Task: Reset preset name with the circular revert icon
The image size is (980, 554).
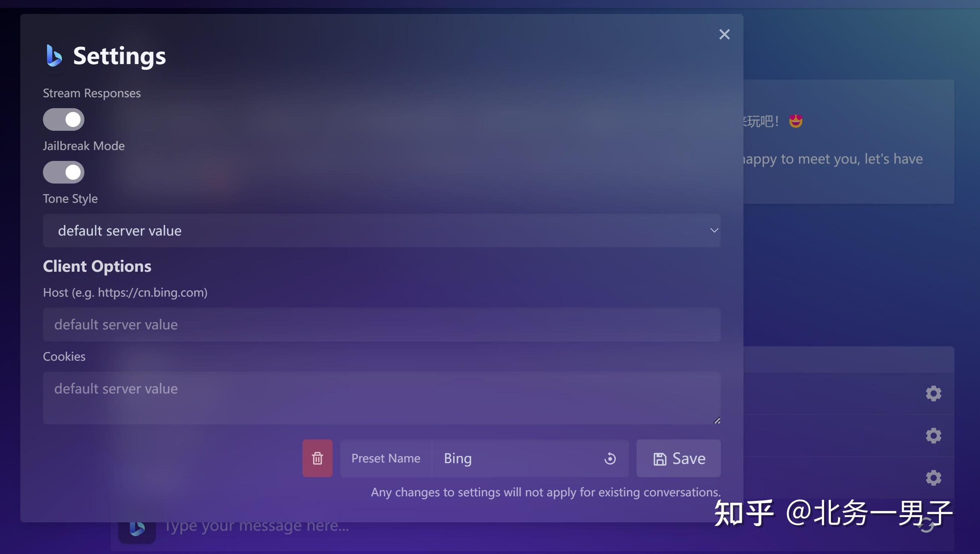Action: tap(610, 458)
